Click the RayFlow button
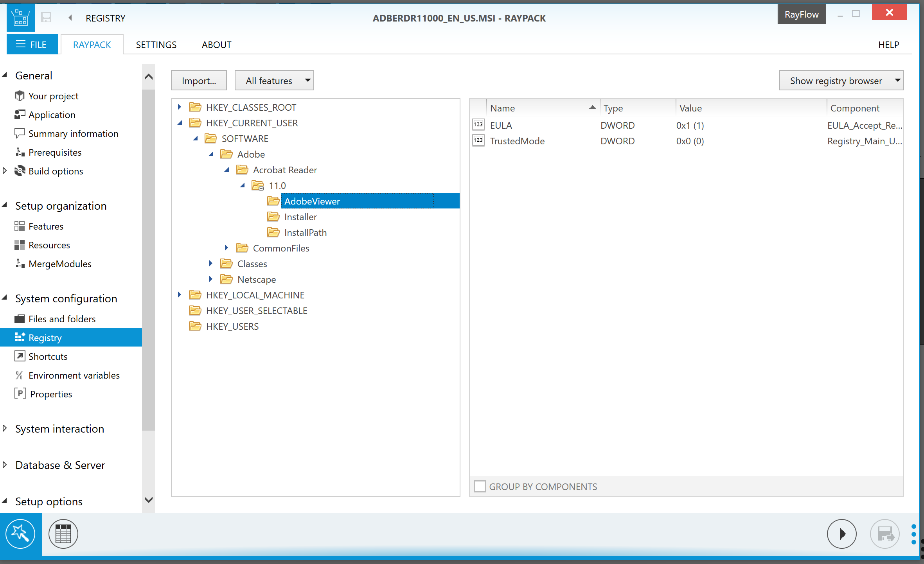 pos(802,14)
